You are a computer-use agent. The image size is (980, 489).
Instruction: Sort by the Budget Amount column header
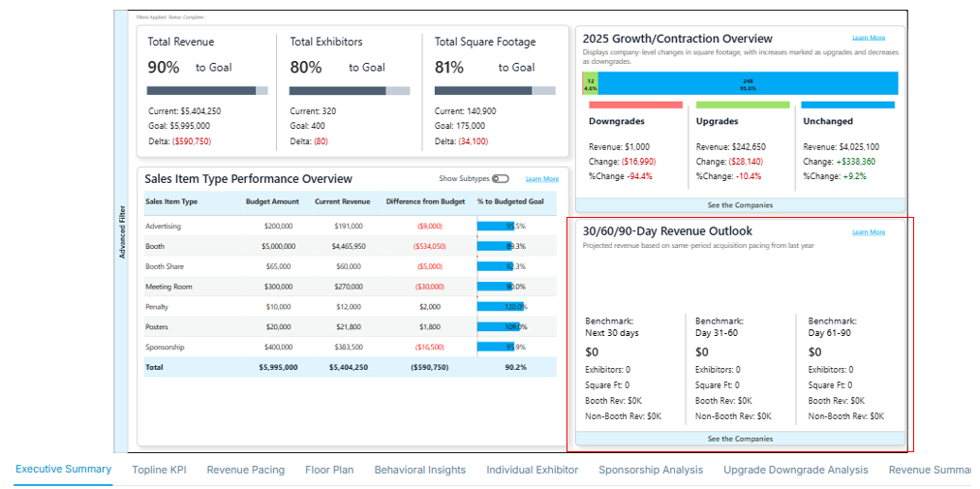[272, 201]
